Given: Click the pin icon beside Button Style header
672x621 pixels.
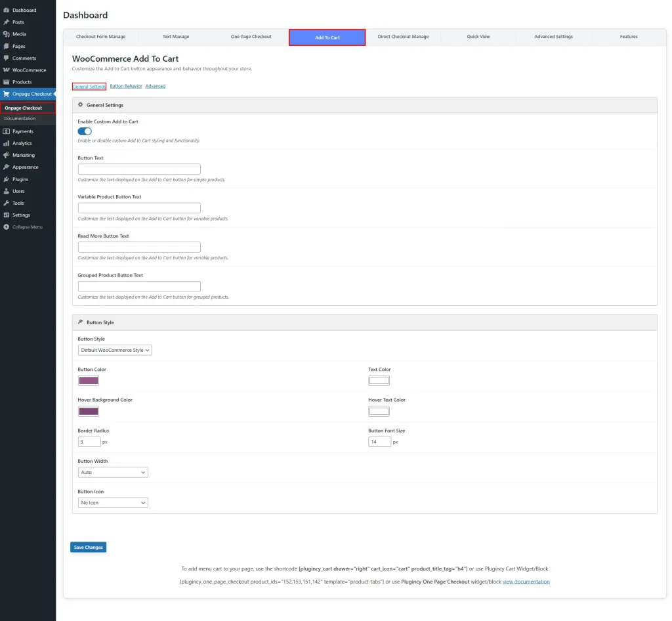Looking at the screenshot, I should [x=80, y=322].
